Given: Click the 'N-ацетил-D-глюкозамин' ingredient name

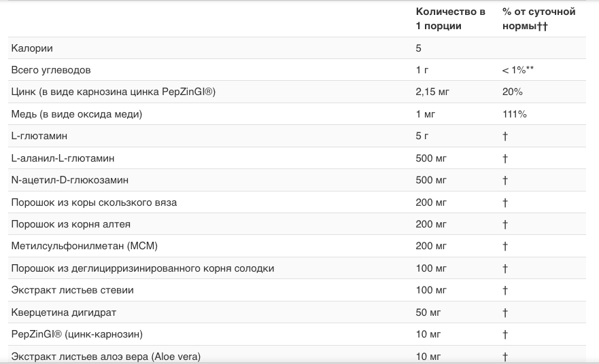Looking at the screenshot, I should click(x=70, y=180).
